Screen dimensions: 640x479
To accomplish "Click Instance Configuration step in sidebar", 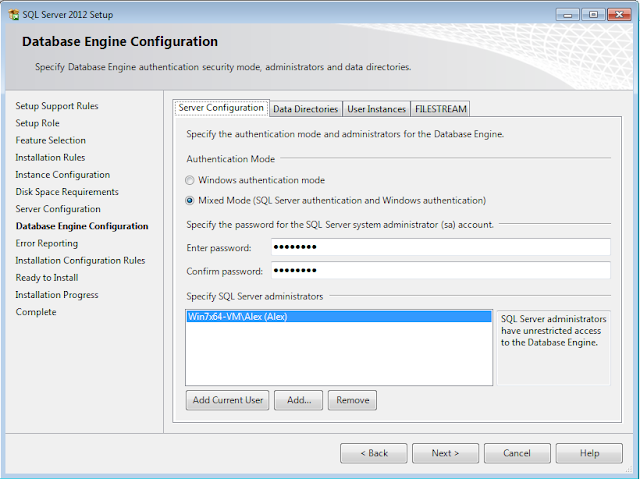I will point(62,175).
